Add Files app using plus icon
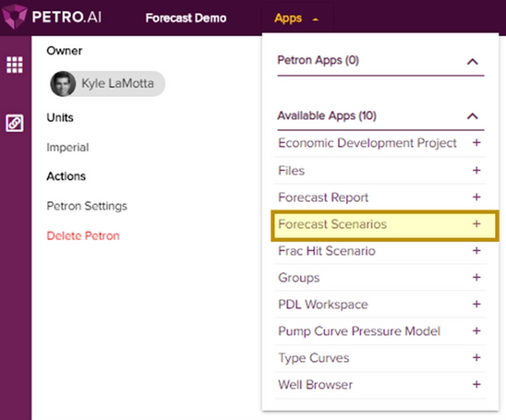This screenshot has width=506, height=420. tap(476, 171)
